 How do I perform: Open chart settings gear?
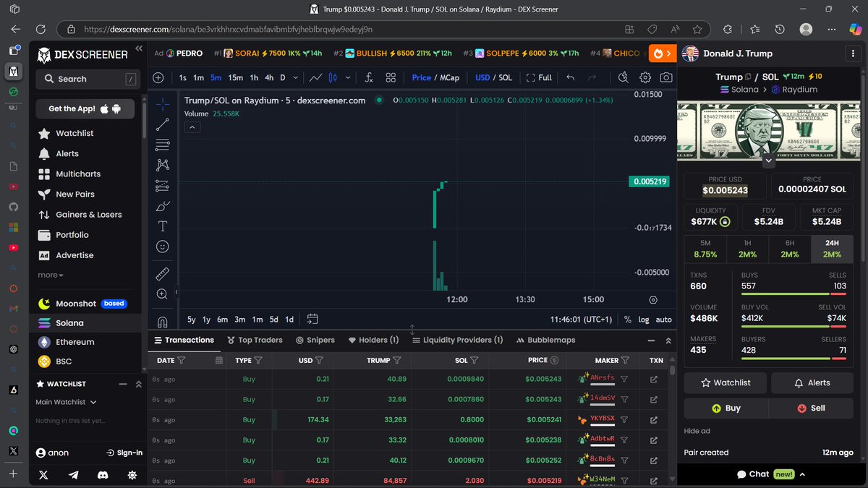coord(645,77)
